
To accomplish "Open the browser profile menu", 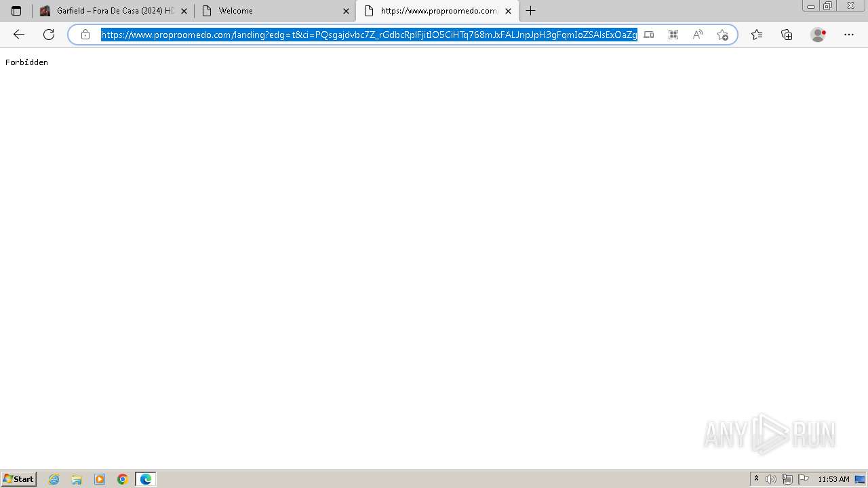I will click(818, 35).
